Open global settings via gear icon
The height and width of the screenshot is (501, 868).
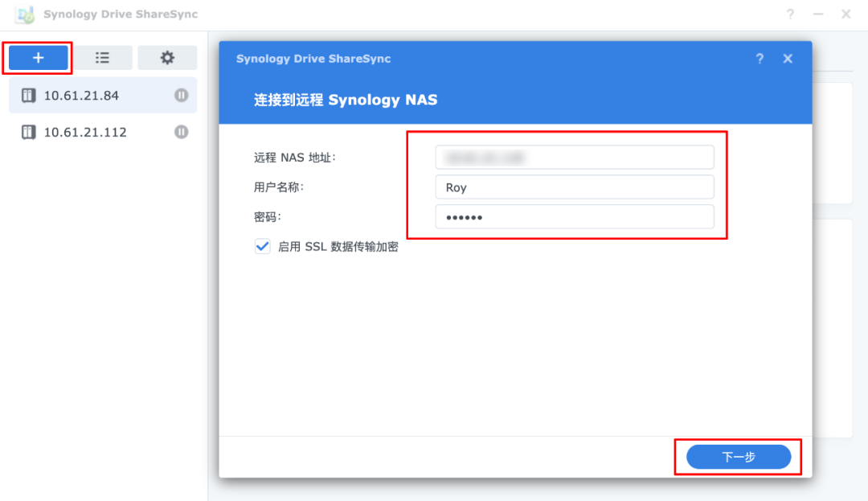(167, 57)
